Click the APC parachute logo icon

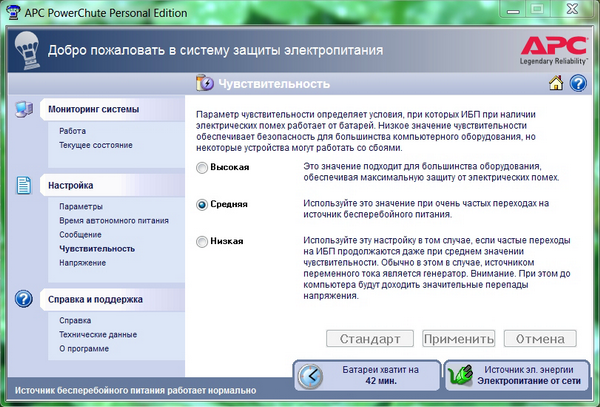point(27,50)
